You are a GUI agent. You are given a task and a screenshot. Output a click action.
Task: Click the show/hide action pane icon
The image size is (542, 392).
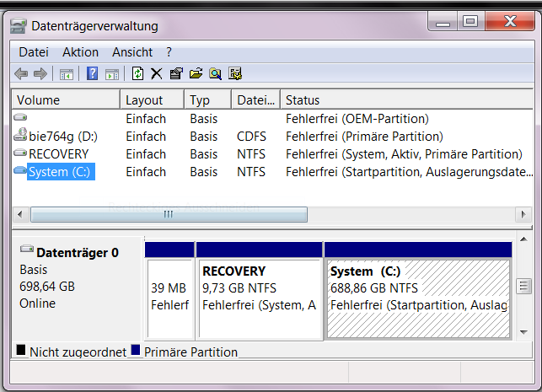111,74
